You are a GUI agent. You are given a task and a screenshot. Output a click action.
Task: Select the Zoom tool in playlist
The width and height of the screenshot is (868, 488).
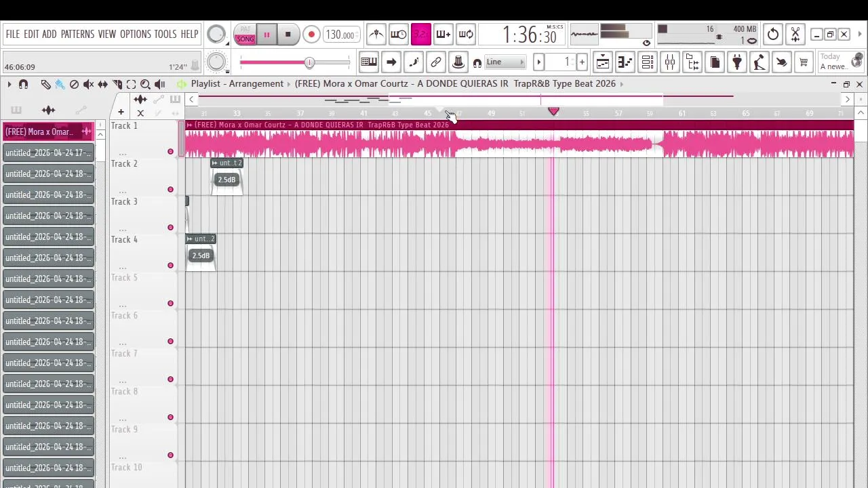145,84
